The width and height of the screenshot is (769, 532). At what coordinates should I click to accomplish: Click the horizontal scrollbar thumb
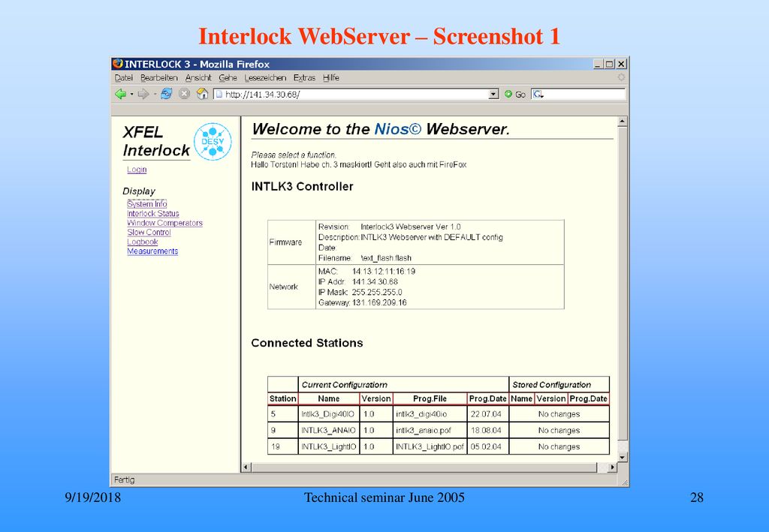pyautogui.click(x=424, y=467)
